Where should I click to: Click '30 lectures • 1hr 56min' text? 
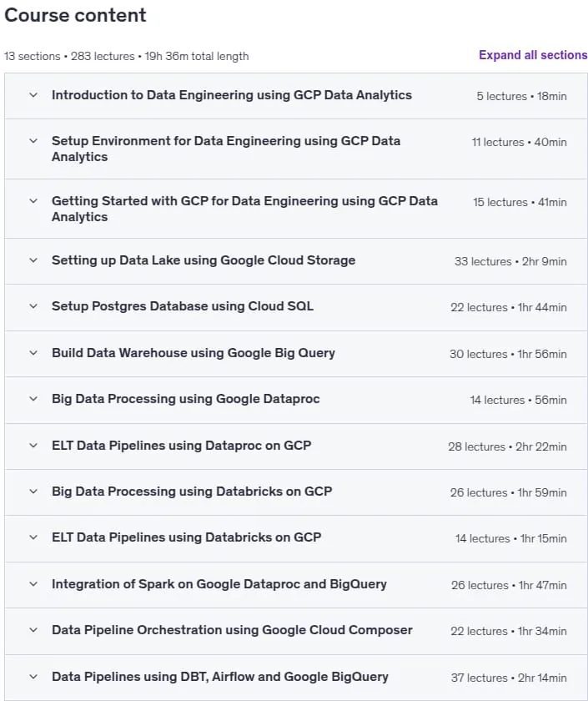pyautogui.click(x=508, y=354)
